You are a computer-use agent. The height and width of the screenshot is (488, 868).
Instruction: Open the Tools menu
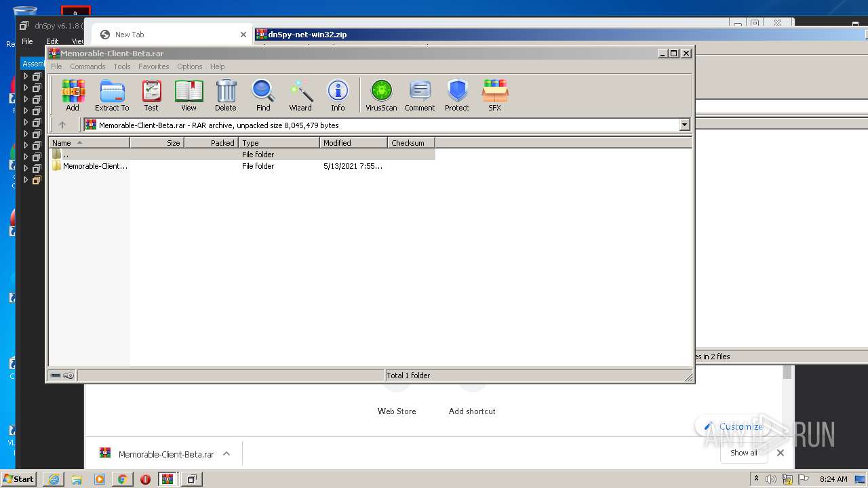click(x=122, y=66)
